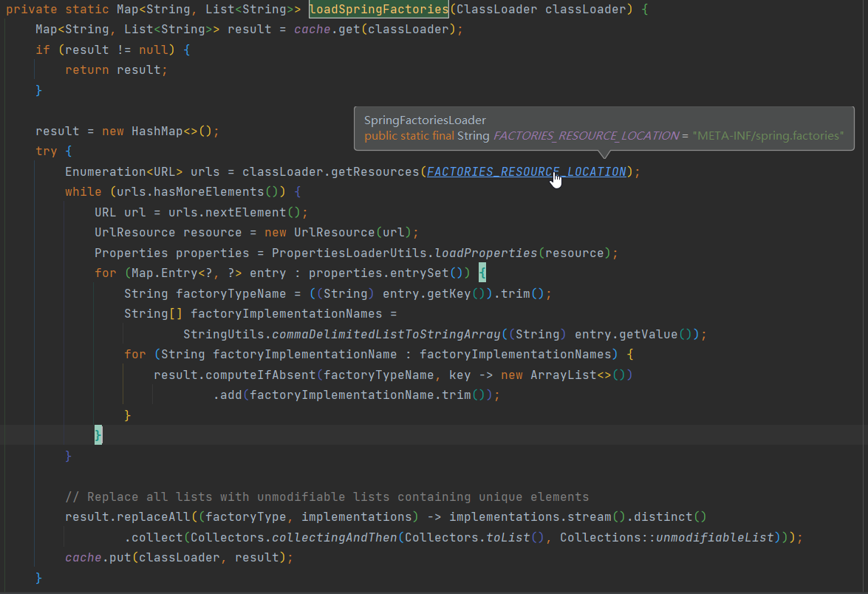Click the getResources method call
This screenshot has height=594, width=868.
pos(375,171)
